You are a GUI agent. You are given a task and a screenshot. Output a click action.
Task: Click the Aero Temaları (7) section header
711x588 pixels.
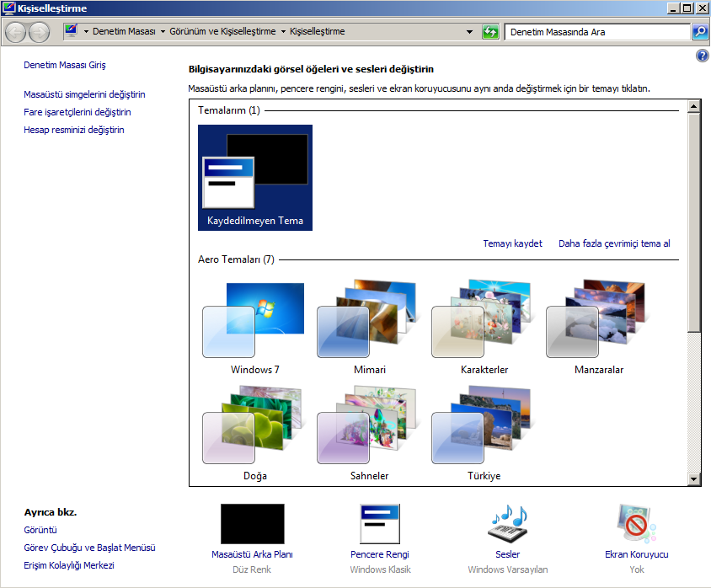point(236,259)
